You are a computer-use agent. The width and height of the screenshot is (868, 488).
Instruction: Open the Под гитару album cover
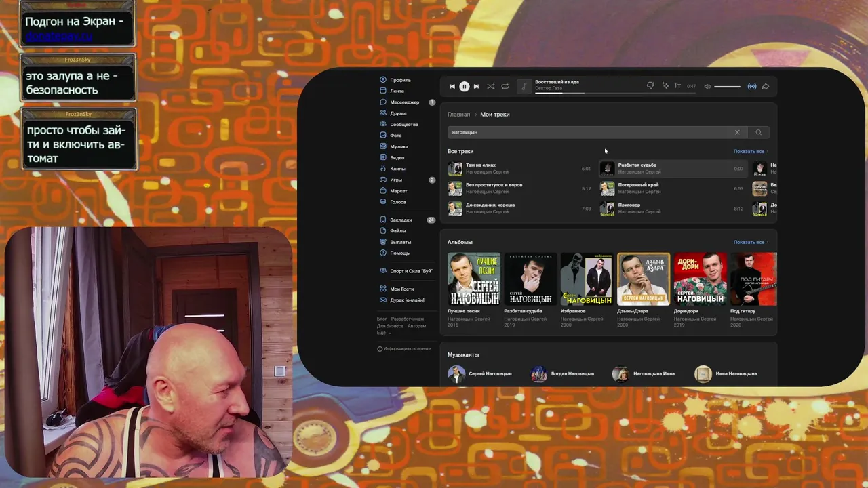click(753, 279)
